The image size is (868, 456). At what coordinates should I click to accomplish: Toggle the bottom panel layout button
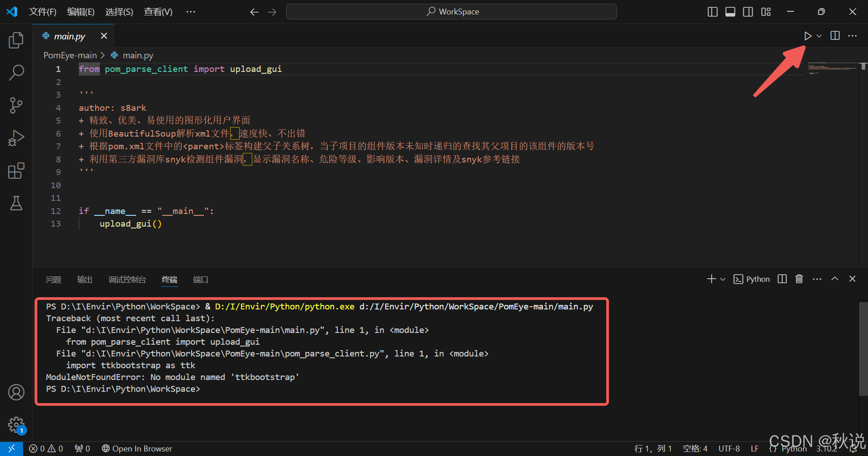(x=730, y=12)
